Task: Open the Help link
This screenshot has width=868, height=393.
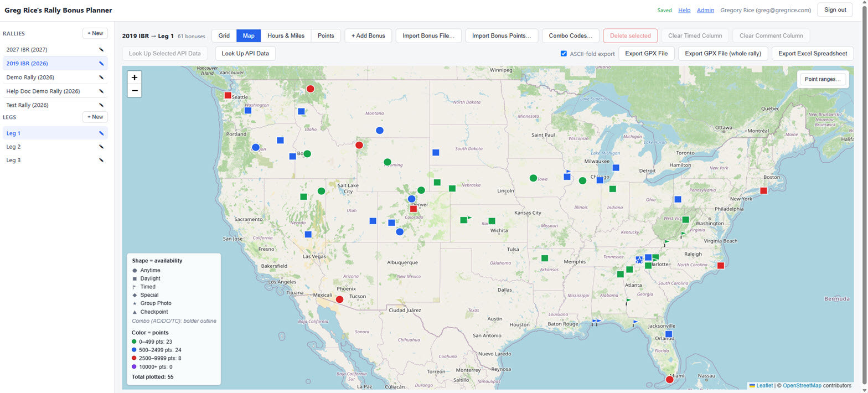Action: click(x=684, y=10)
